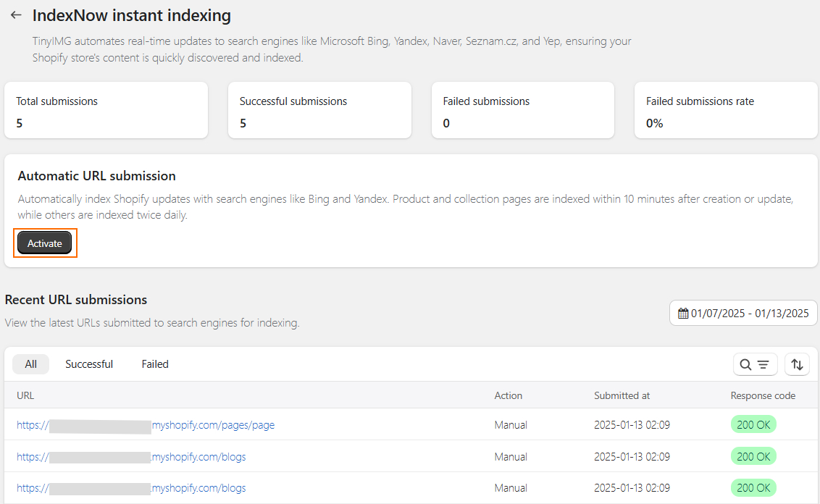Image resolution: width=820 pixels, height=504 pixels.
Task: Open the last myshopify.com/blogs URL link
Action: [198, 488]
